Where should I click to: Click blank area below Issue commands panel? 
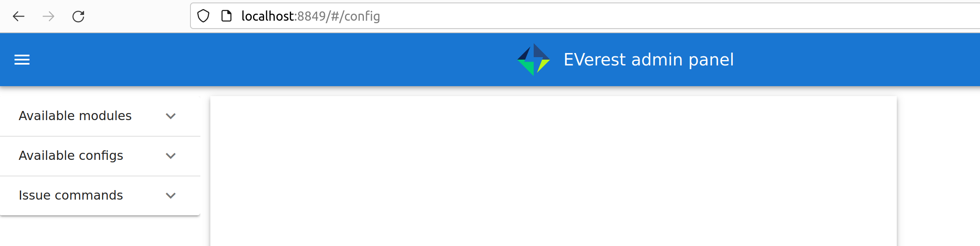pyautogui.click(x=99, y=232)
